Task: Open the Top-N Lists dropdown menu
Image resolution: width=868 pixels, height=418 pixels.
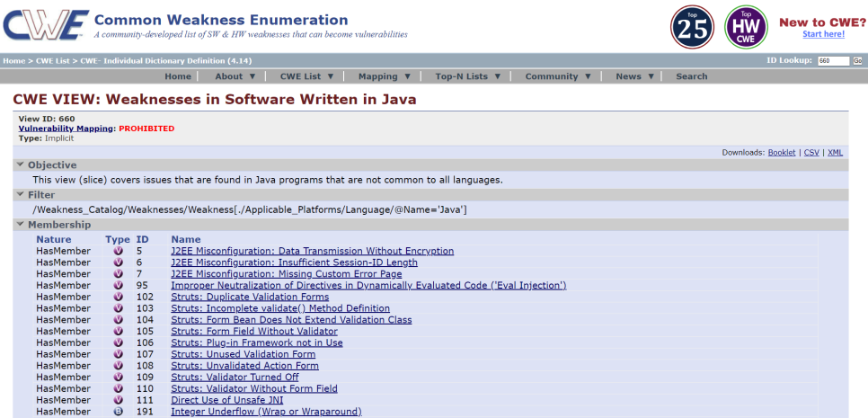Action: point(468,76)
